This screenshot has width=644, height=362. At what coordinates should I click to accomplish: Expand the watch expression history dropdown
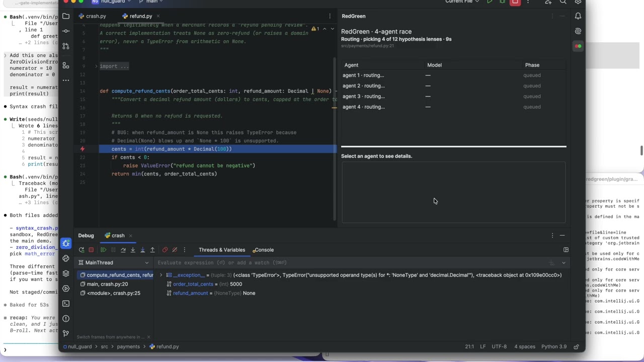563,262
